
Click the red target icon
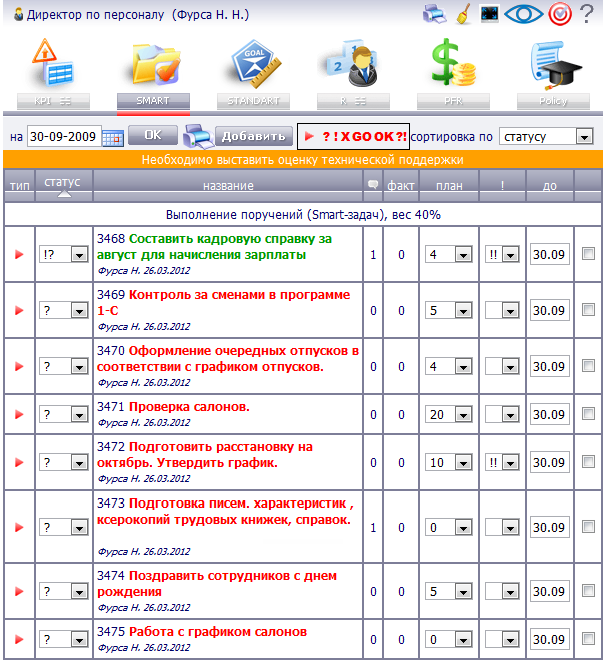coord(560,14)
